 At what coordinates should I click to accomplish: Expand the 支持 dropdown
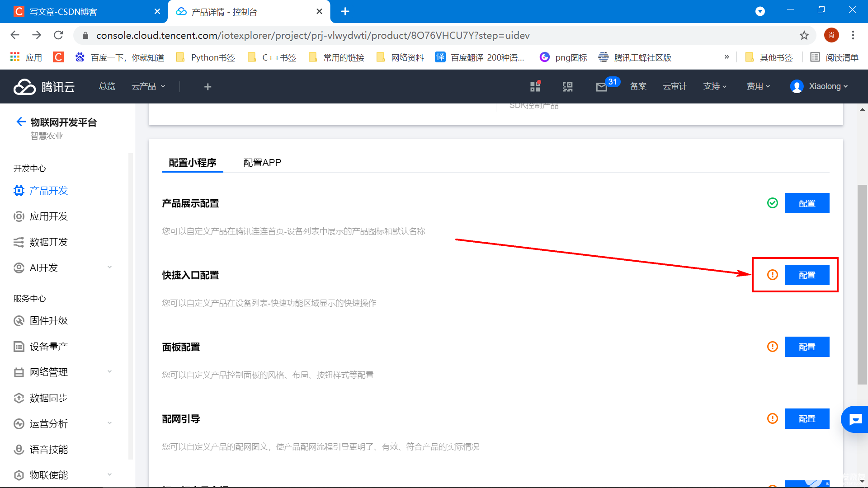(x=715, y=86)
